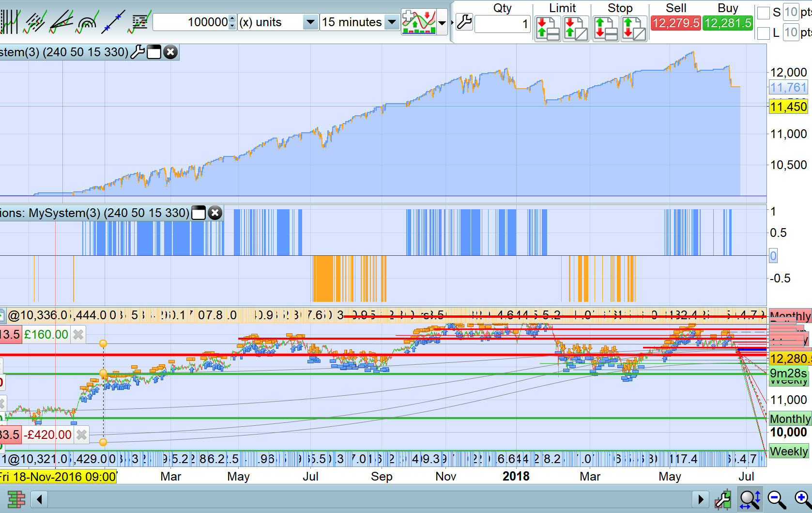Click the first Stop order icon
Image resolution: width=812 pixels, height=513 pixels.
tap(606, 28)
